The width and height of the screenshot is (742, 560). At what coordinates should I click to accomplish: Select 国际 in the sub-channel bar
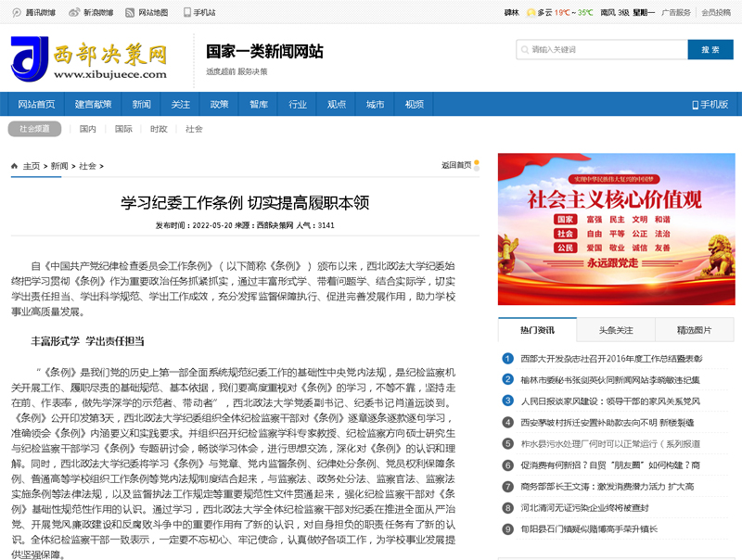123,129
